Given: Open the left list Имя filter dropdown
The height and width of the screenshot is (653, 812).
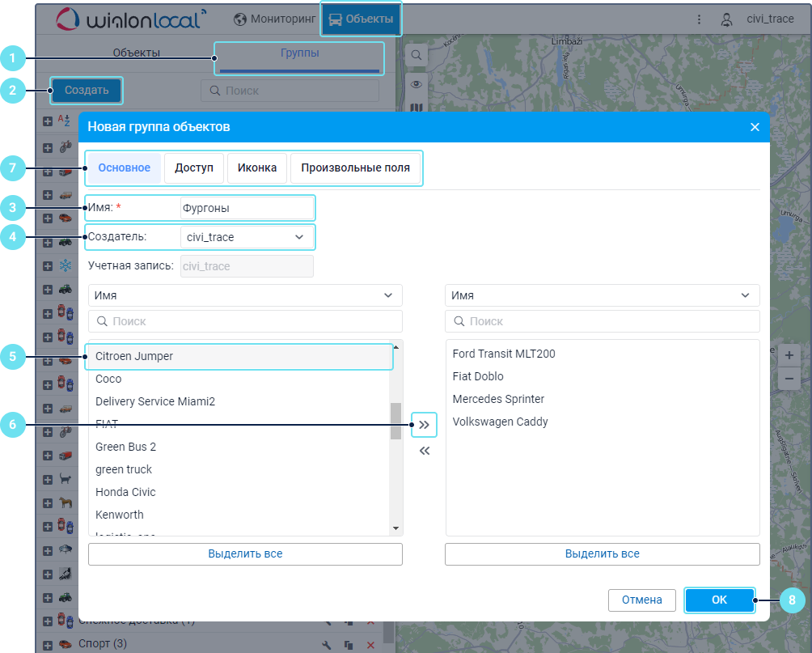Looking at the screenshot, I should pos(245,295).
